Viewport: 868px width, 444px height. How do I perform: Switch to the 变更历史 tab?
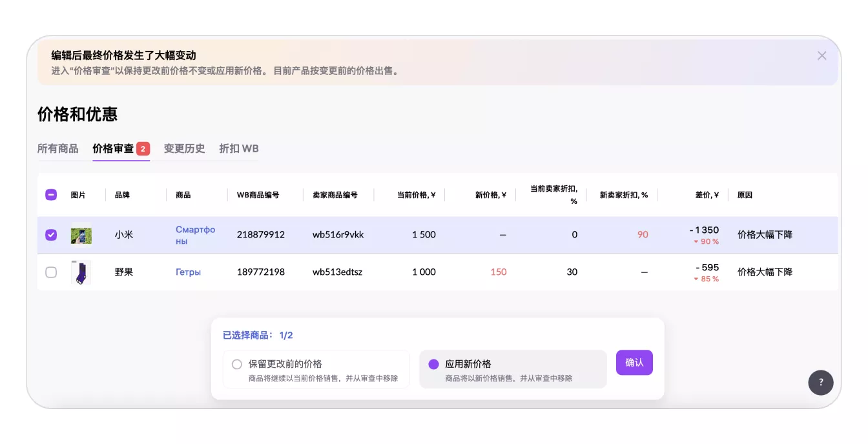click(184, 148)
